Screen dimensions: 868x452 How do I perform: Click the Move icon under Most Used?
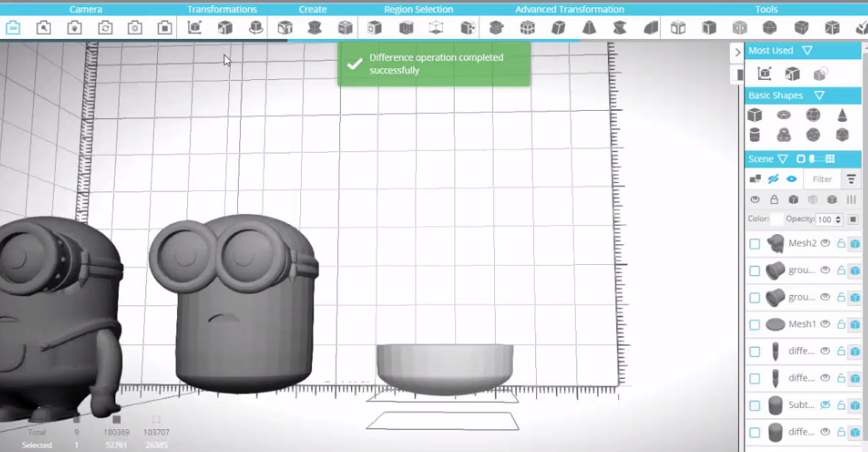(x=764, y=73)
